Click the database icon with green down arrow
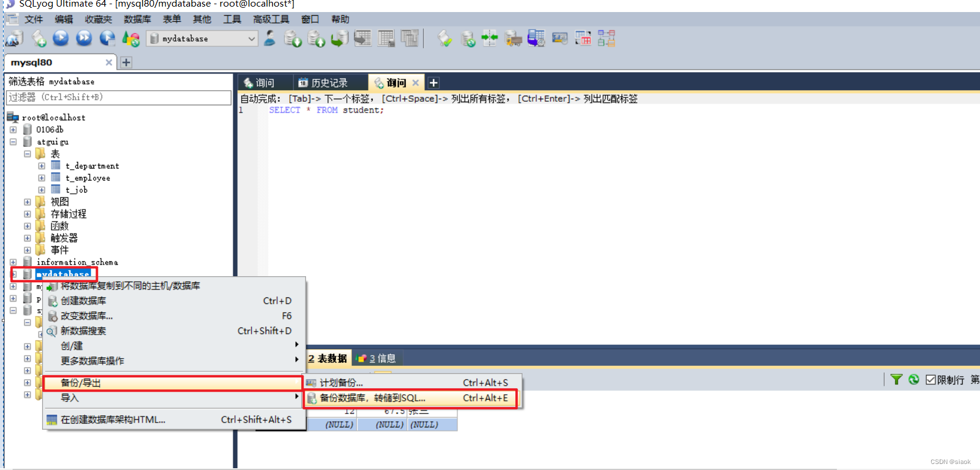The height and width of the screenshot is (470, 980). coord(293,39)
